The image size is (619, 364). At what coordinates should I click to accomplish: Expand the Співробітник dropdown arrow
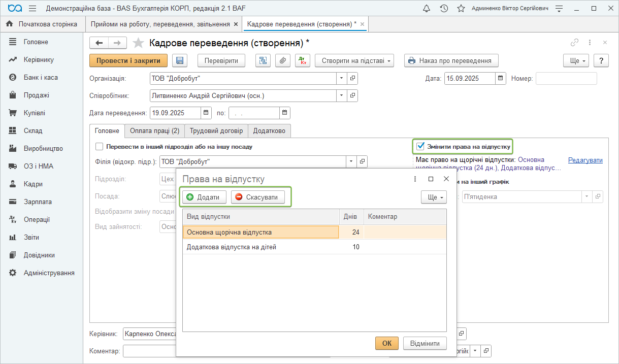click(x=341, y=95)
